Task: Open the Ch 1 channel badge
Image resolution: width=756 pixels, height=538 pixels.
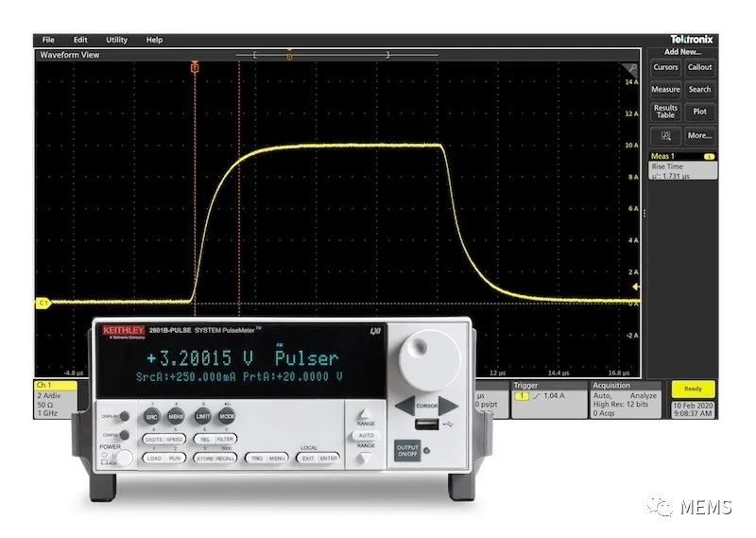Action: pos(56,399)
